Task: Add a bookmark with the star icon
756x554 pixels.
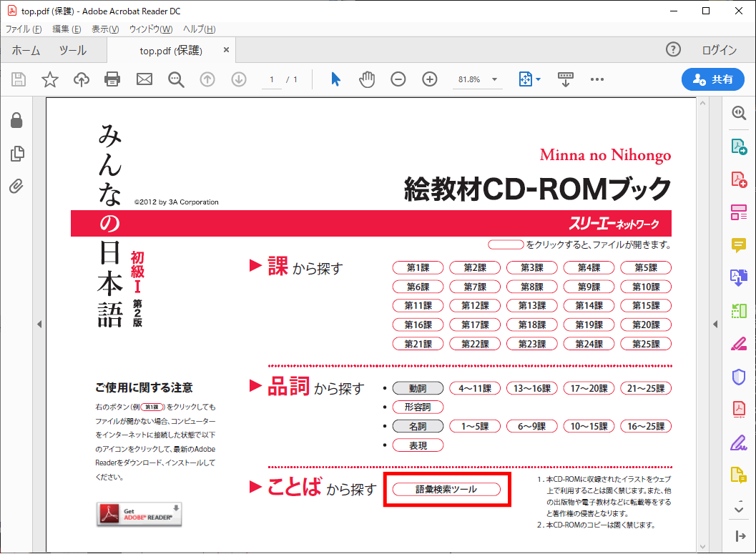Action: 49,79
